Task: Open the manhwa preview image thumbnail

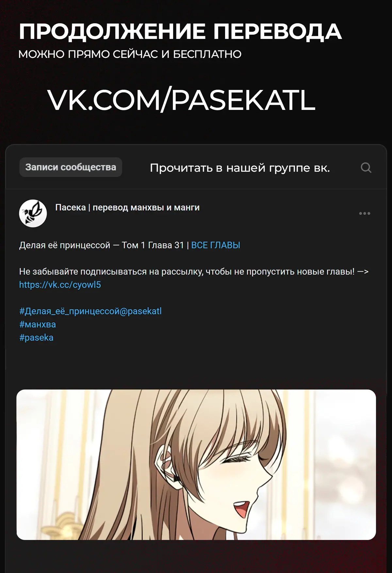Action: (x=196, y=464)
